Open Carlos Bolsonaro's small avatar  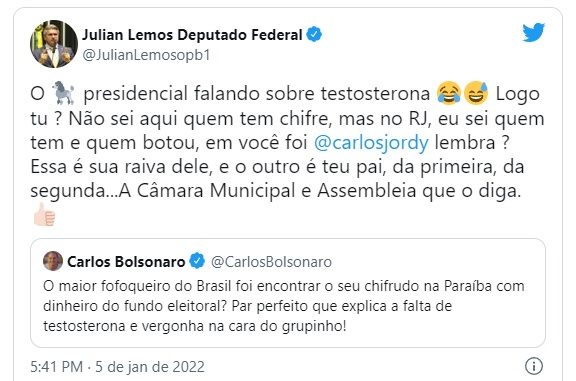53,261
